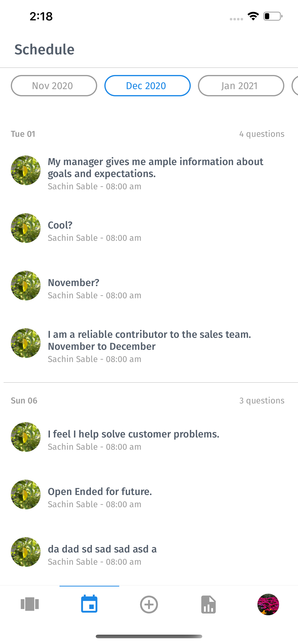Tap the battery indicator icon
The image size is (298, 644).
(273, 16)
